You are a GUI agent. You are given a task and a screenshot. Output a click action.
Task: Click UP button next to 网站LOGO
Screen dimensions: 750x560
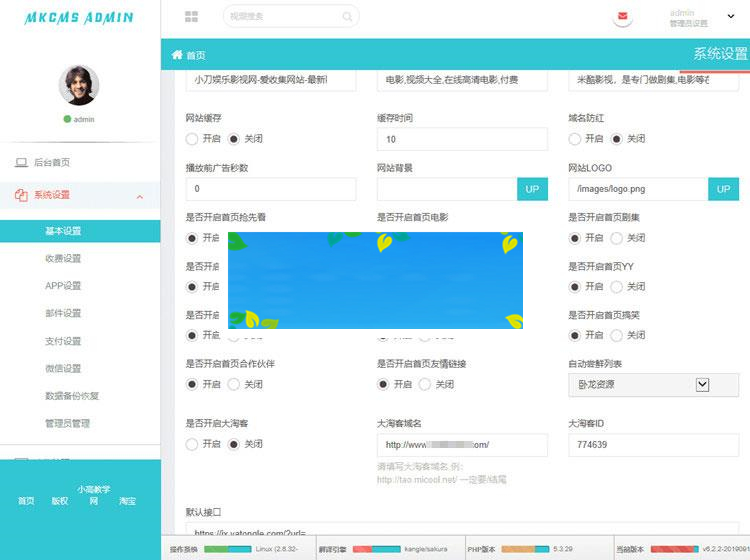pos(723,189)
